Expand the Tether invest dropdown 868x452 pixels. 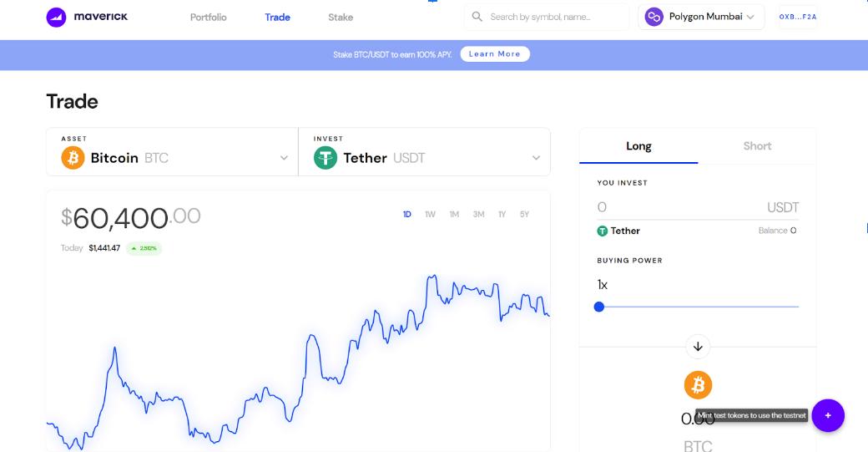(x=536, y=158)
